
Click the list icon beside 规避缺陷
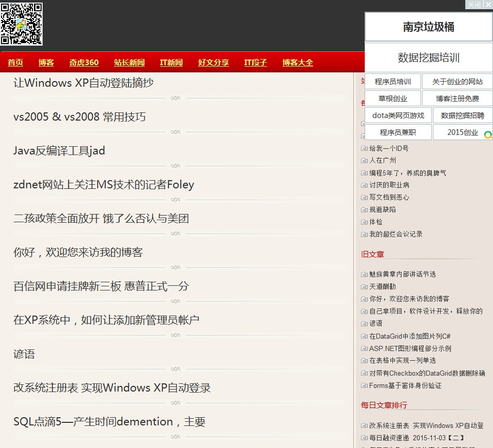[x=364, y=210]
